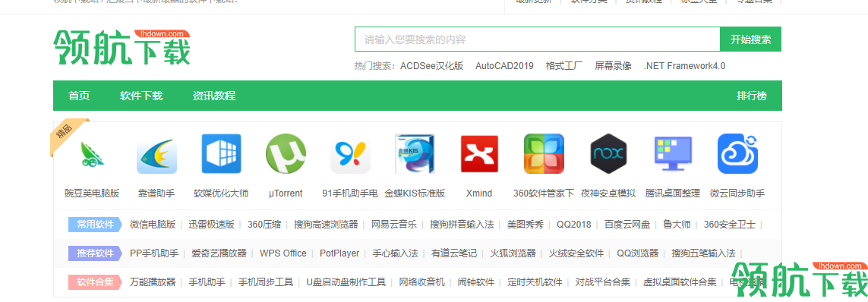
Task: Open 鲁大师 link
Action: tap(677, 225)
